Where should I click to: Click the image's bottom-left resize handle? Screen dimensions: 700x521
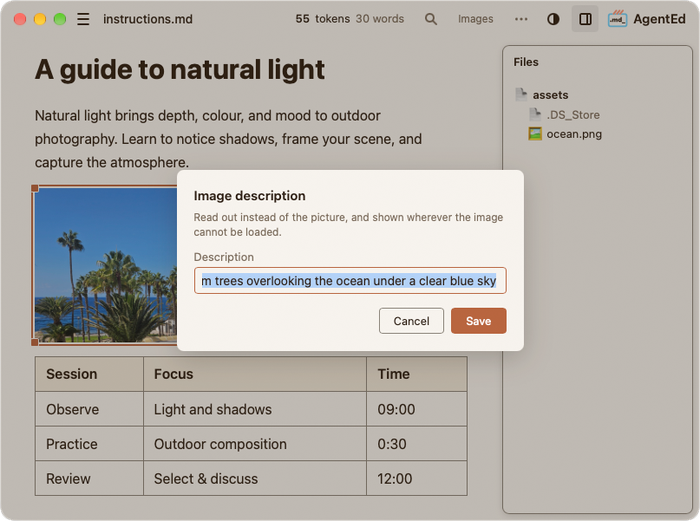[x=35, y=342]
